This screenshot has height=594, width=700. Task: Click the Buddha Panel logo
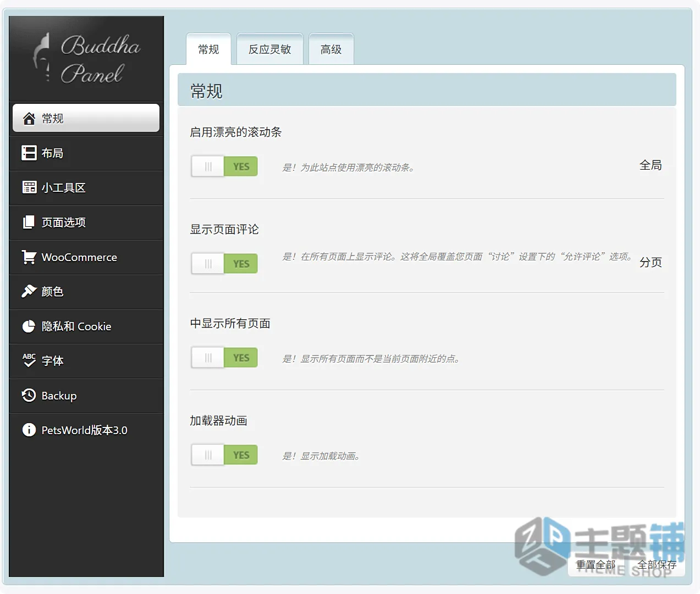[87, 58]
